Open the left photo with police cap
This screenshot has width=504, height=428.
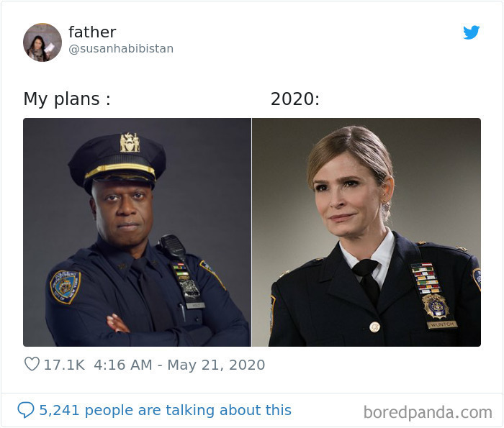pyautogui.click(x=137, y=232)
